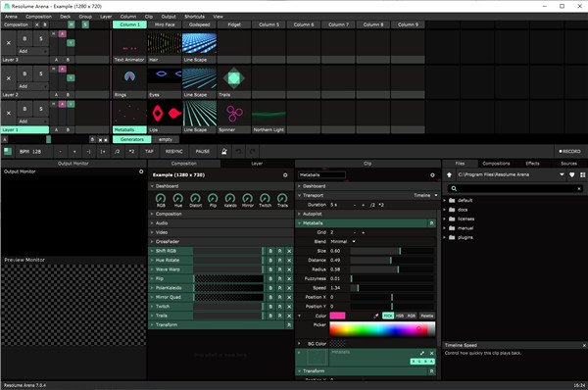Remove the Shift RGB effect
Viewport: 588px width, 390px height.
click(x=289, y=251)
